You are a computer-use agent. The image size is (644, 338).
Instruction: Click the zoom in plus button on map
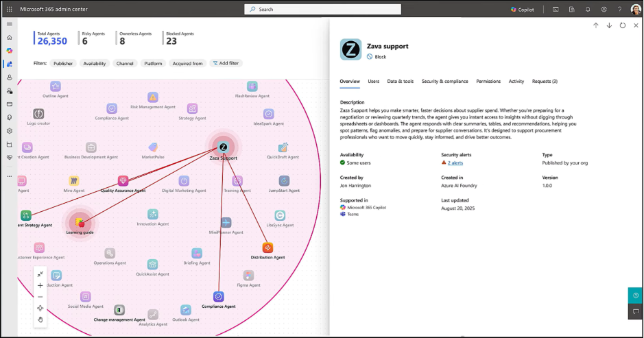40,285
